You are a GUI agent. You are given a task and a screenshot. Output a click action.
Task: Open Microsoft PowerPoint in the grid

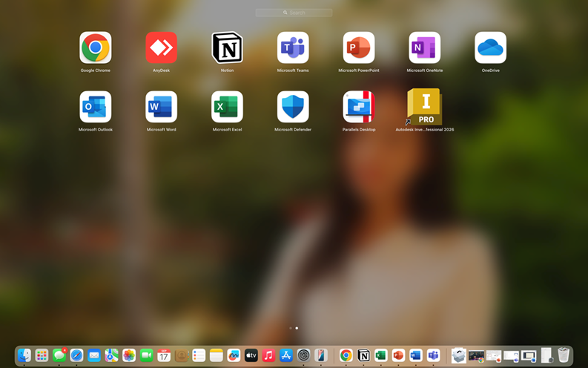[x=359, y=47]
